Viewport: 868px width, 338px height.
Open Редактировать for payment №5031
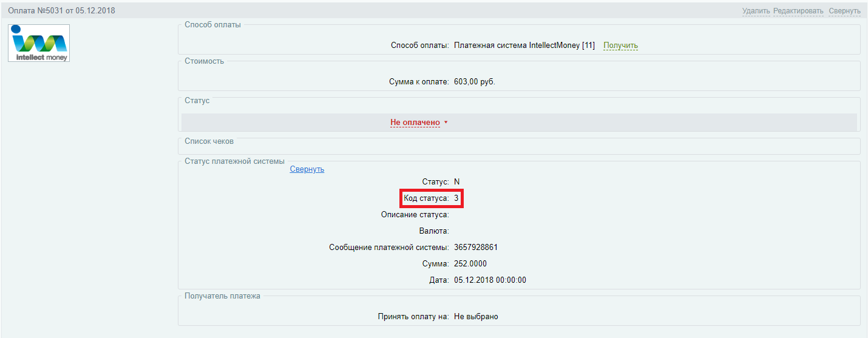pyautogui.click(x=798, y=11)
